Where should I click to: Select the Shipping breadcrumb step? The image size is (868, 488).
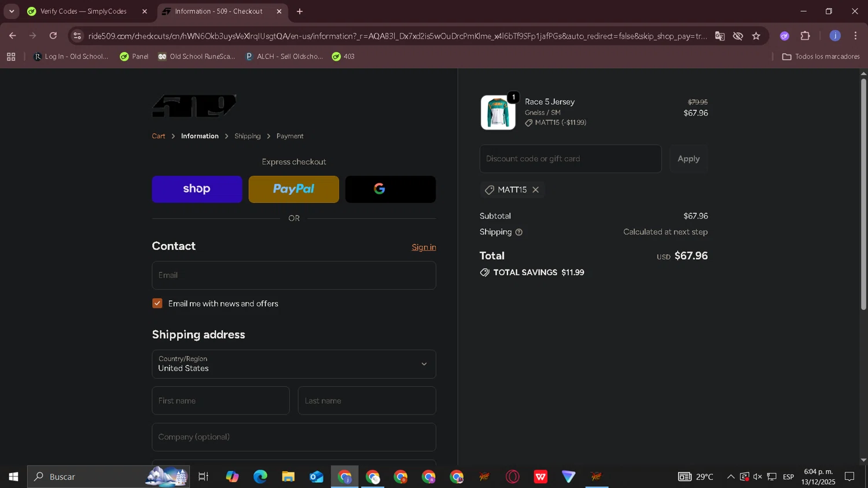point(248,136)
